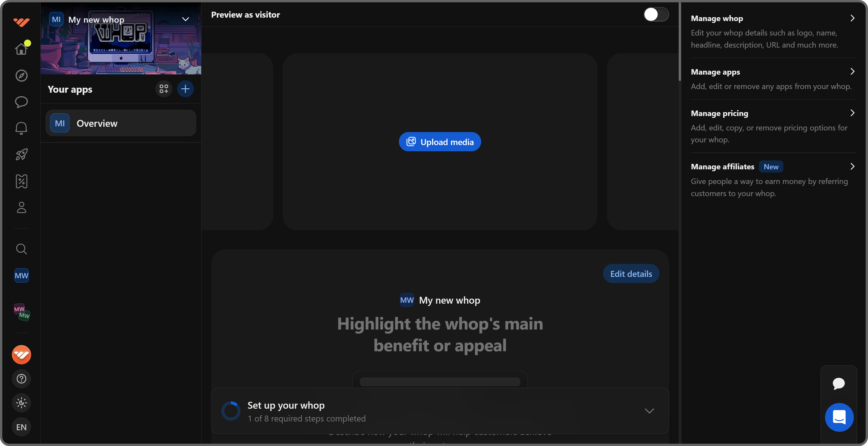This screenshot has height=446, width=868.
Task: Open the Notifications bell icon
Action: pyautogui.click(x=21, y=128)
